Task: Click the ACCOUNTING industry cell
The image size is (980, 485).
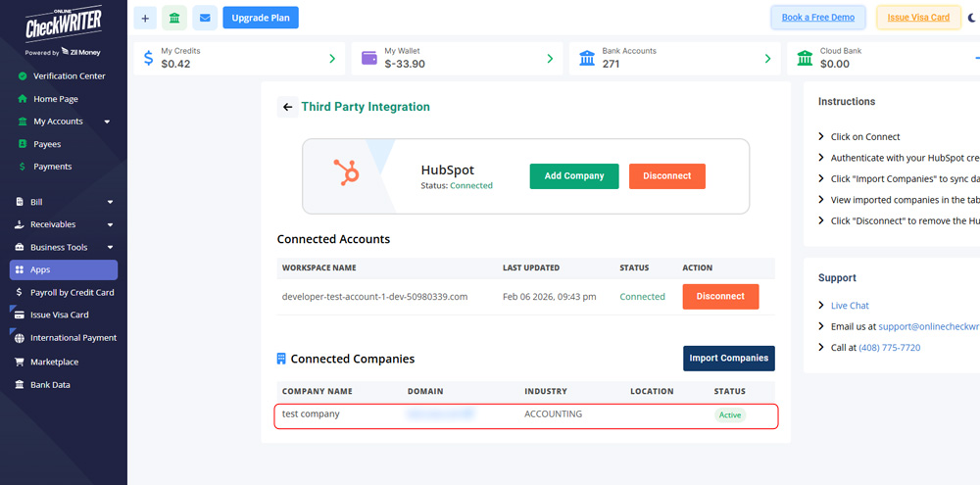Action: pyautogui.click(x=553, y=413)
